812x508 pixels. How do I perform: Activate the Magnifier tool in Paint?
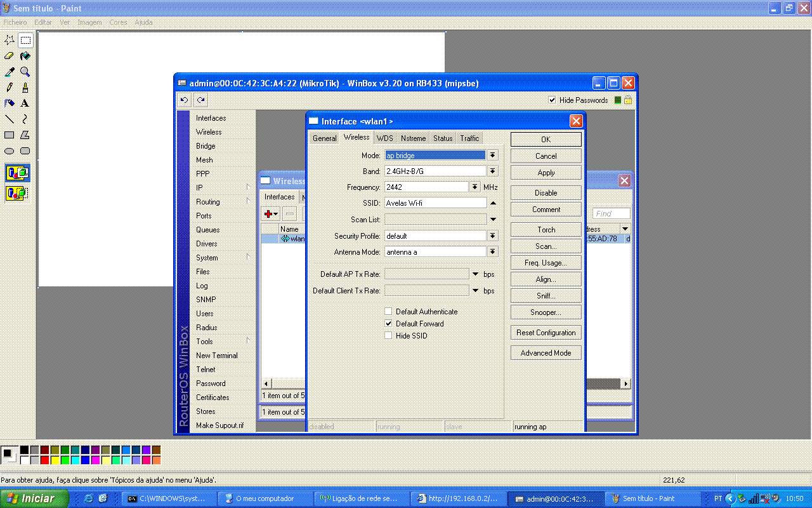pyautogui.click(x=25, y=72)
